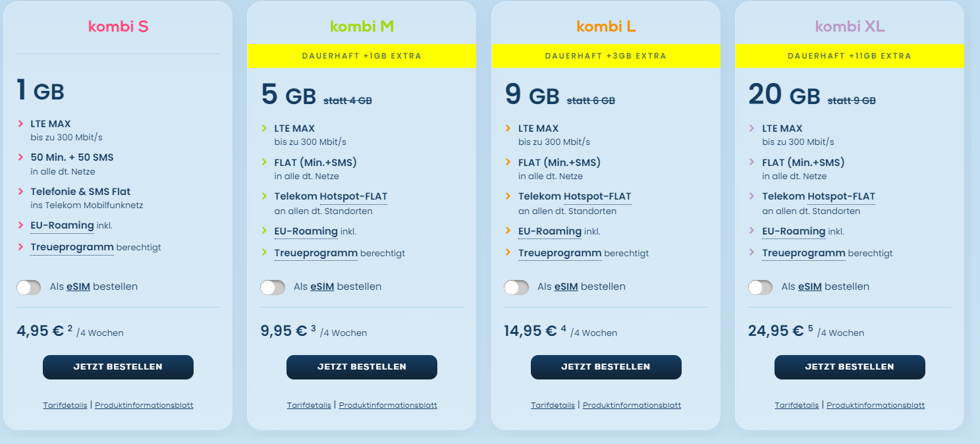The height and width of the screenshot is (444, 980).
Task: Order kombi S with Jetzt Bestellen
Action: pyautogui.click(x=118, y=367)
